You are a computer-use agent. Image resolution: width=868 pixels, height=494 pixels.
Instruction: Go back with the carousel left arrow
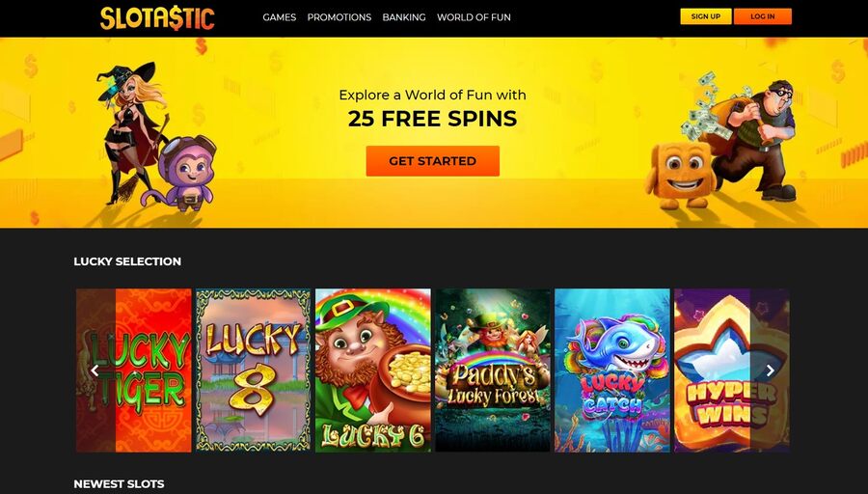click(x=95, y=370)
